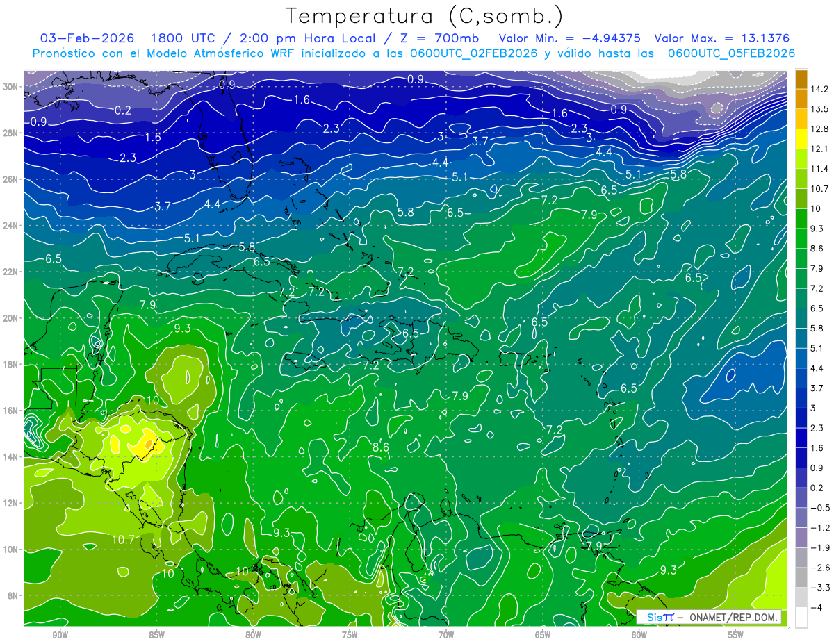Click the '70W' longitude axis label
The height and width of the screenshot is (644, 834).
pos(446,635)
